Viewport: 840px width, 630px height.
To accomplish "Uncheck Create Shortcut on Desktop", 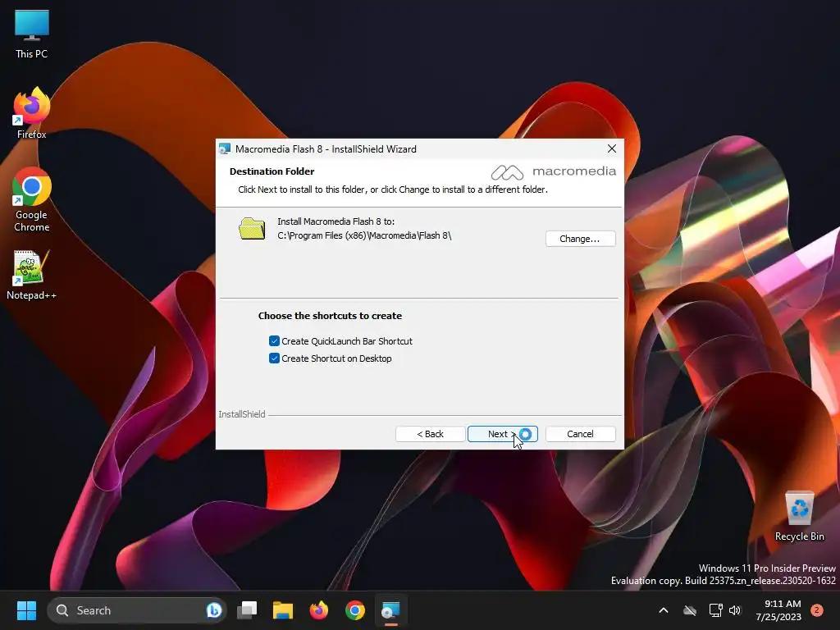I will [274, 358].
